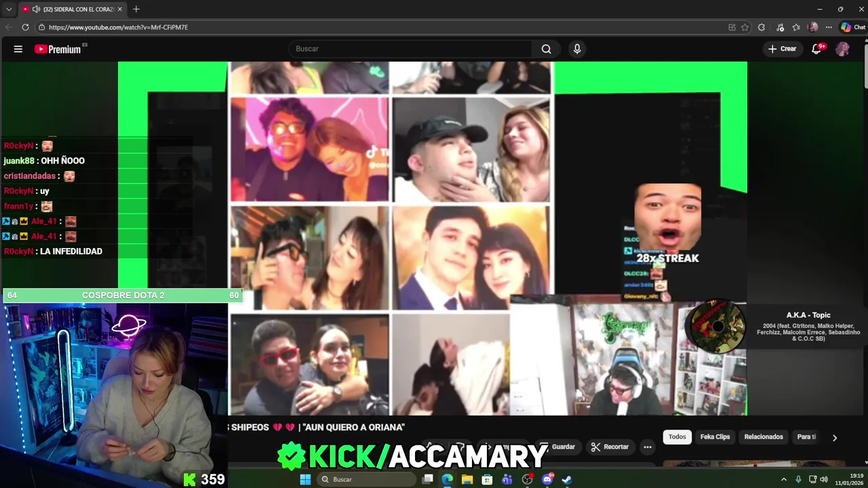This screenshot has width=868, height=488.
Task: Open network status in system tray
Action: pyautogui.click(x=812, y=479)
